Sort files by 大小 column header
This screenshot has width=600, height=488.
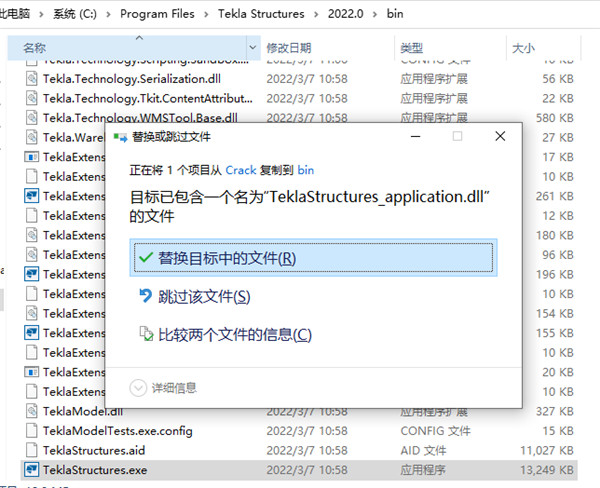[524, 47]
